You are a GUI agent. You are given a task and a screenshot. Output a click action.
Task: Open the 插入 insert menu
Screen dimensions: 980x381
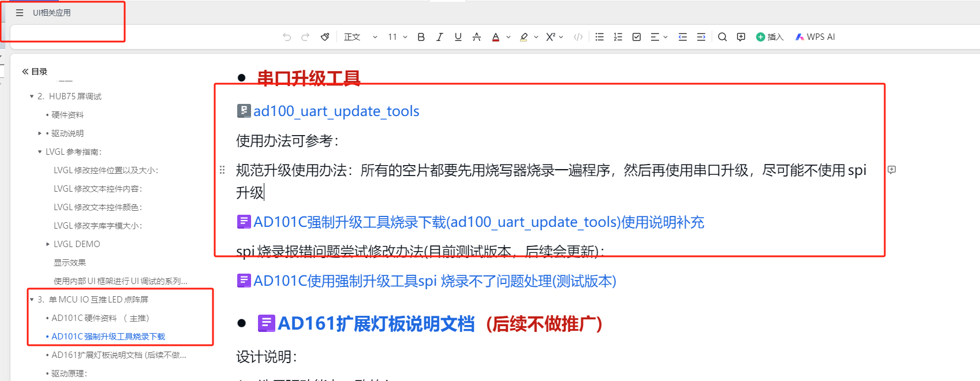pos(770,37)
